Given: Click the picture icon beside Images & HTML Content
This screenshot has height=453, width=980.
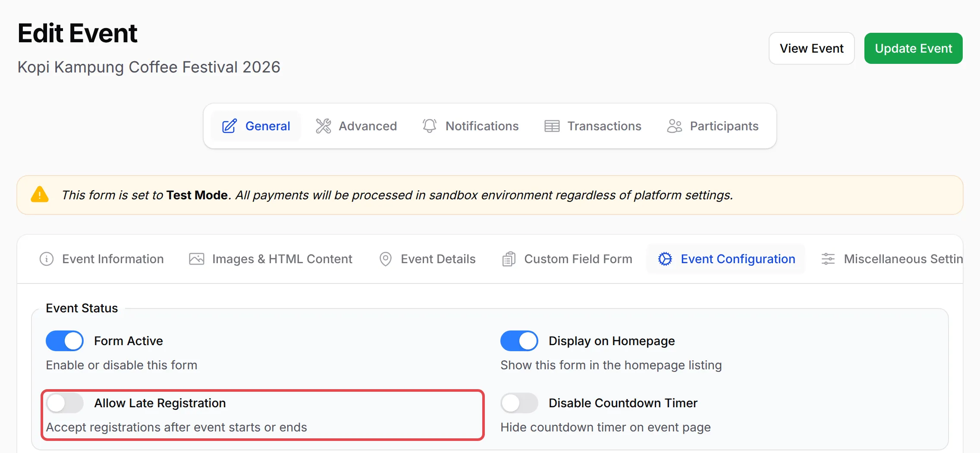Looking at the screenshot, I should [197, 259].
